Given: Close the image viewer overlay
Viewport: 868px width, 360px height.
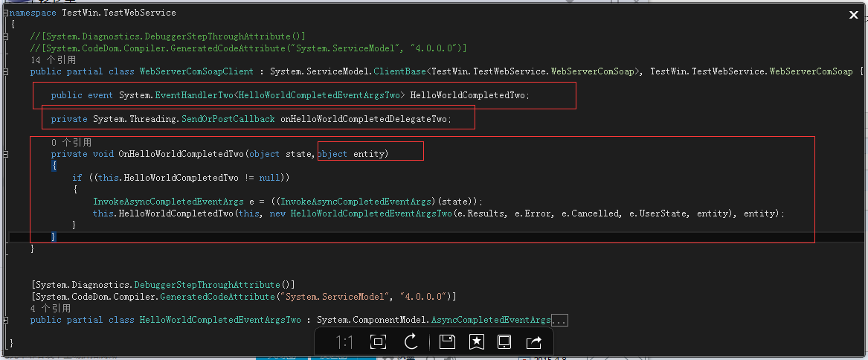Looking at the screenshot, I should click(x=854, y=16).
